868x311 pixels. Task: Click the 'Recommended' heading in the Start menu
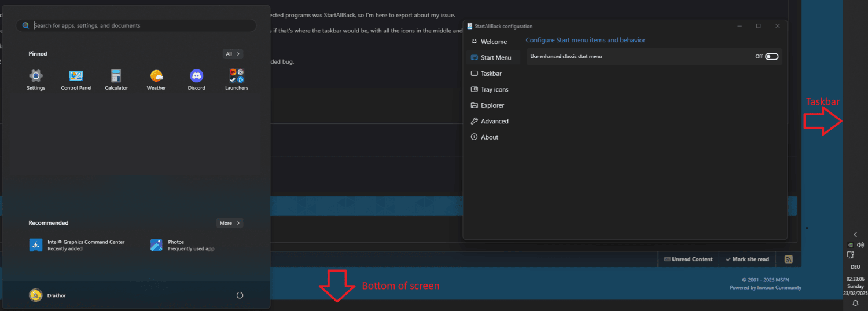tap(49, 223)
